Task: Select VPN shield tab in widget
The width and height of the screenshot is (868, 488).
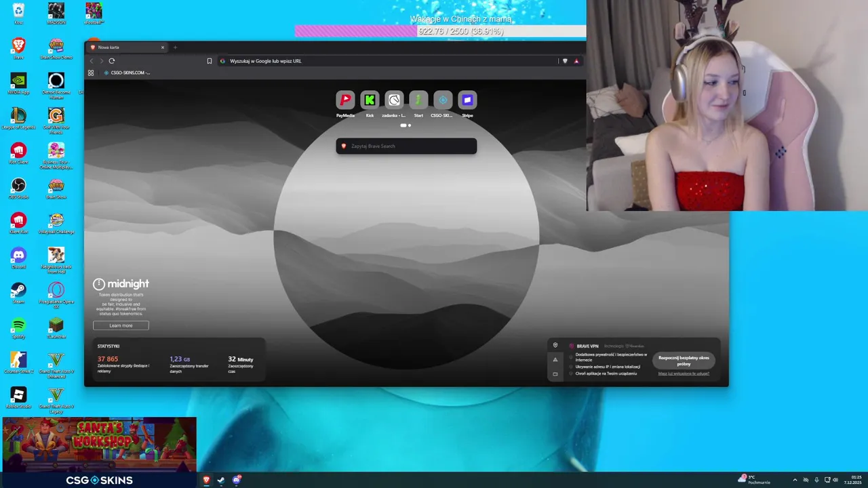Action: [555, 345]
